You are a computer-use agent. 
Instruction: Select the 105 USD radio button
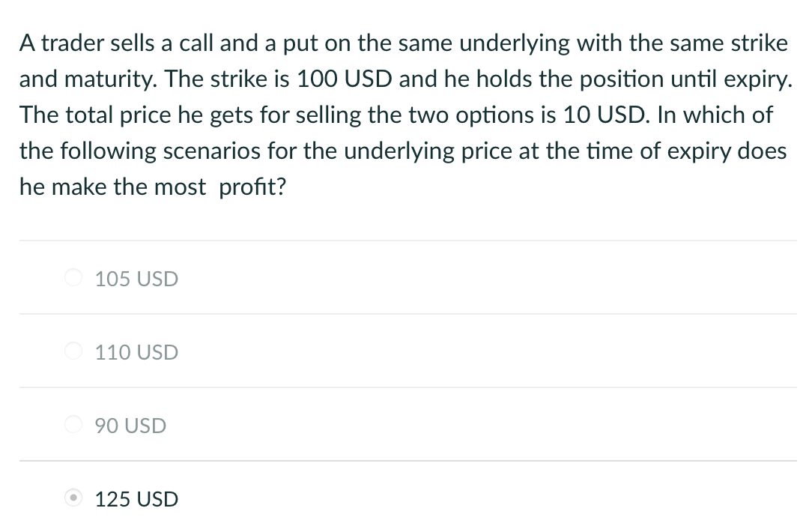73,278
